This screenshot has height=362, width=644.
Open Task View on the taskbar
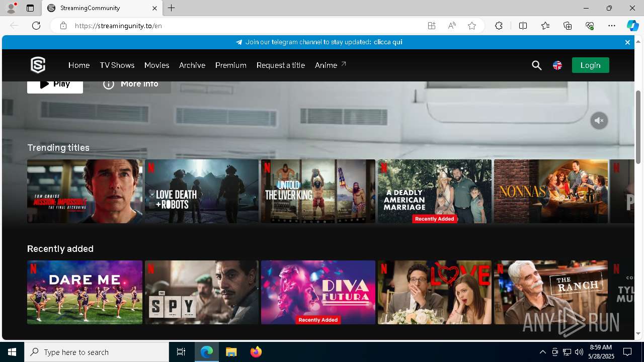[x=181, y=352]
